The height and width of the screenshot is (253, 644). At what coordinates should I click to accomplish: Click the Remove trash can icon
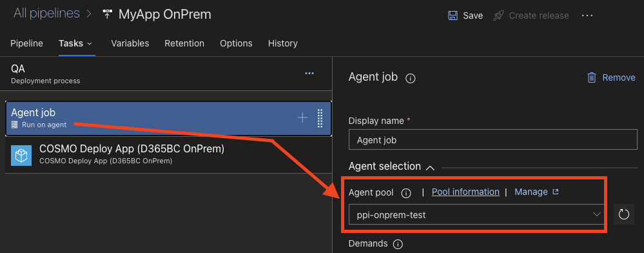point(591,77)
